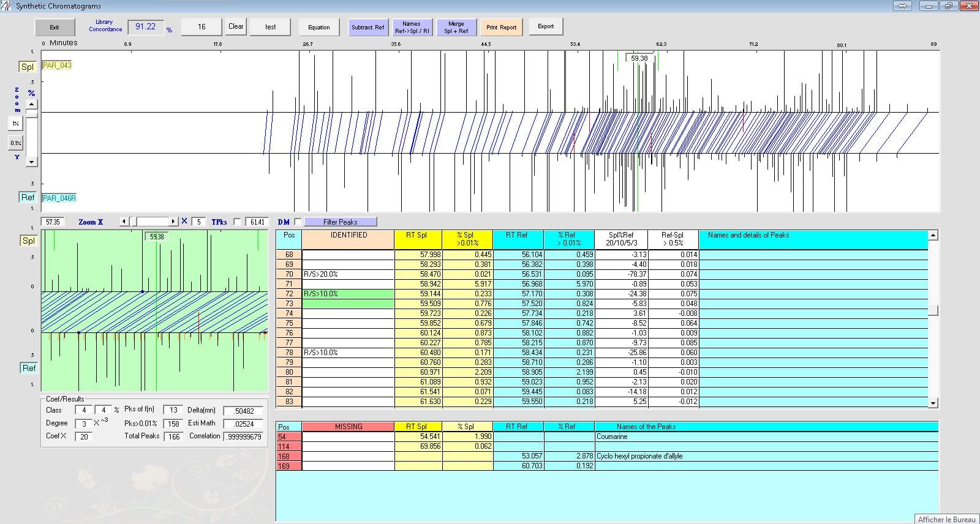
Task: Set Y zoom to 0.1%
Action: click(x=15, y=143)
